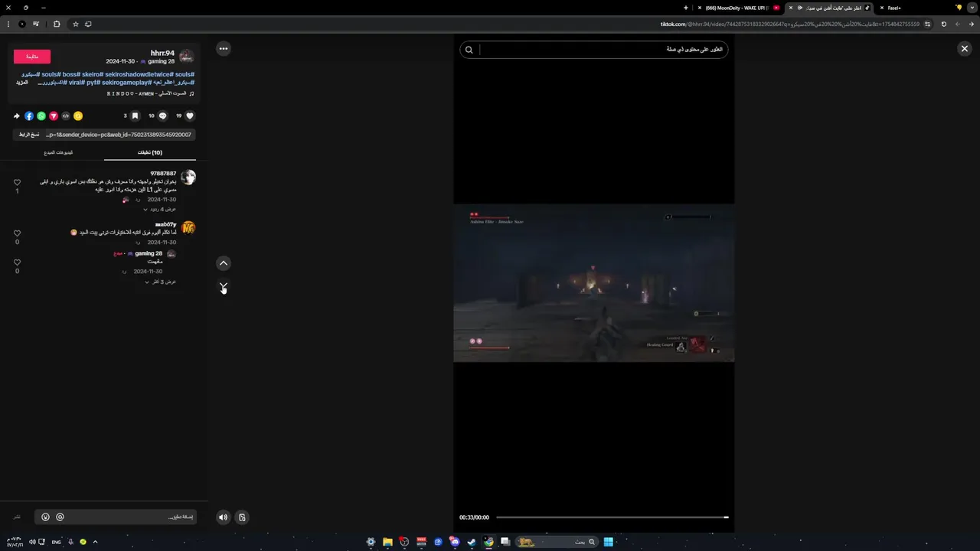Share via the red send-to-friends icon
The width and height of the screenshot is (980, 551).
point(54,116)
